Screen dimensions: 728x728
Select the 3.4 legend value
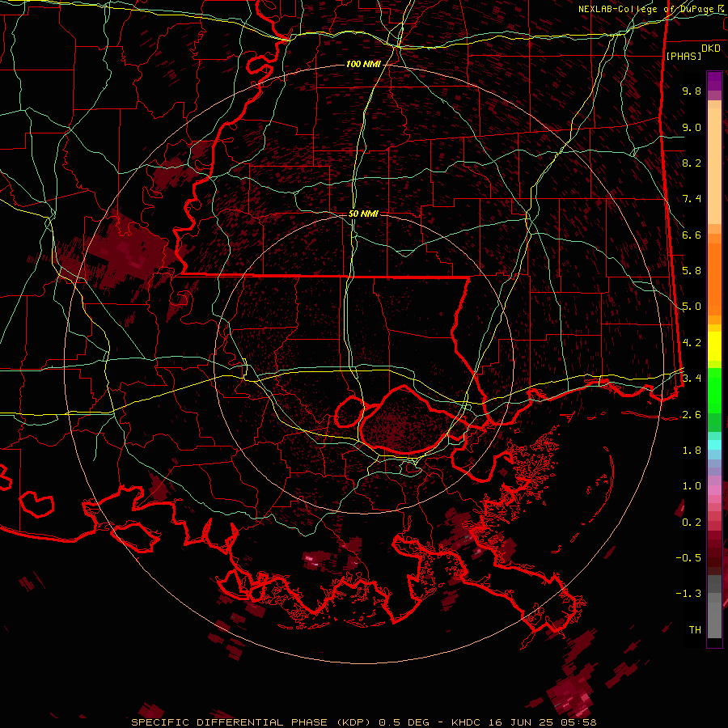[x=692, y=379]
